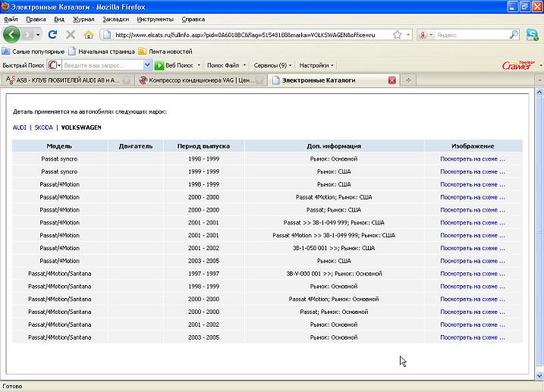544x392 pixels.
Task: Open Лента новостей feed bookmark
Action: [x=165, y=52]
